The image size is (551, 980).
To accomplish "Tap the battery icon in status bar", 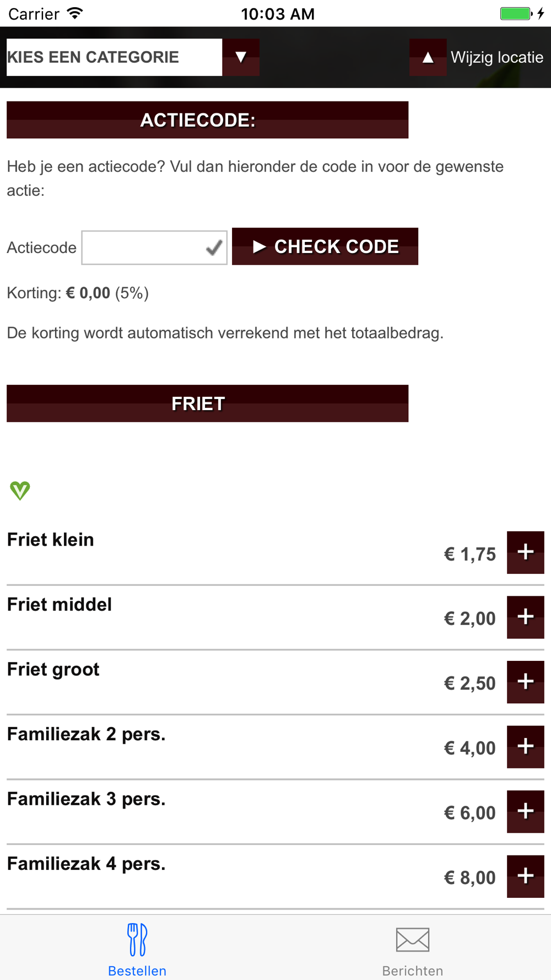I will pyautogui.click(x=516, y=14).
